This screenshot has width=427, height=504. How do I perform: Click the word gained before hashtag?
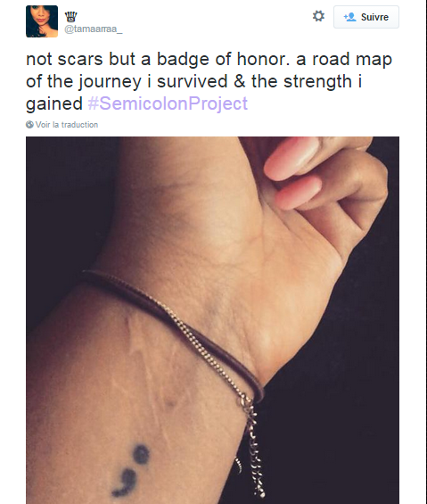(x=54, y=104)
